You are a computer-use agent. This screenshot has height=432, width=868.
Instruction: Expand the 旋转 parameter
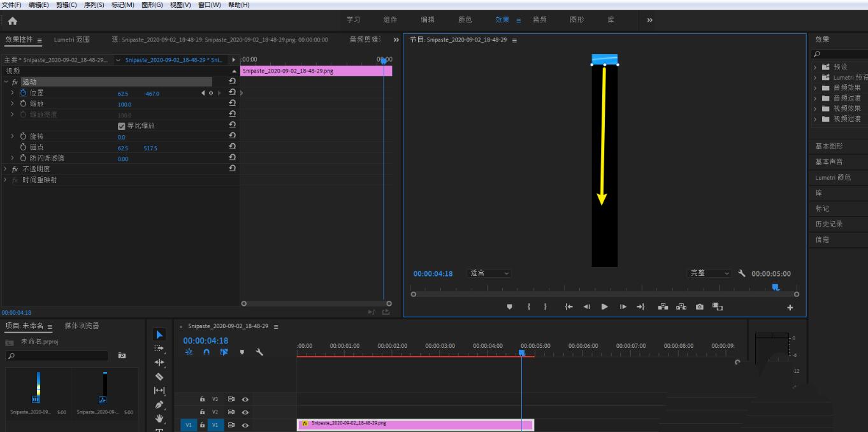12,136
